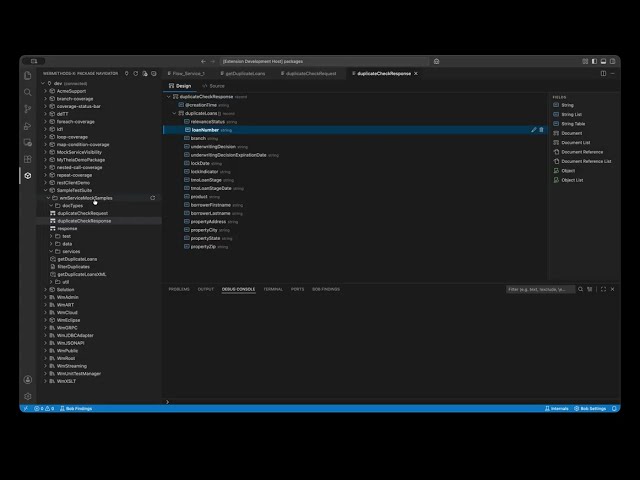Select the getDuplicateLoansXML service

(82, 274)
